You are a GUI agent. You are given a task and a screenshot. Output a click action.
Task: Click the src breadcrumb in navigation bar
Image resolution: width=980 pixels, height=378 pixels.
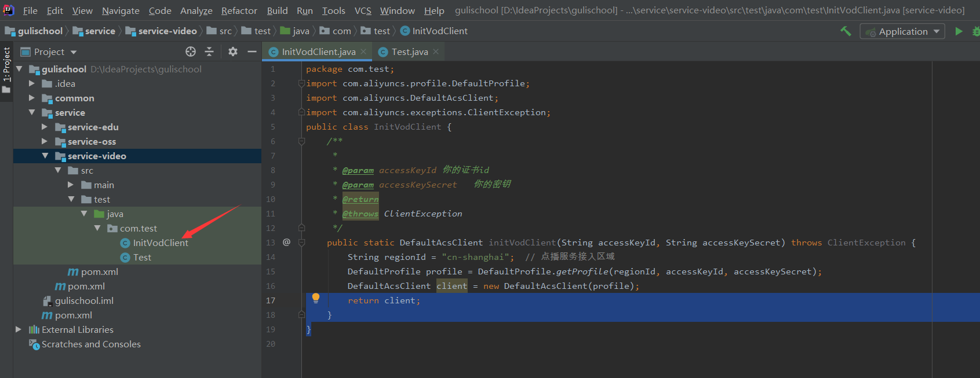219,31
